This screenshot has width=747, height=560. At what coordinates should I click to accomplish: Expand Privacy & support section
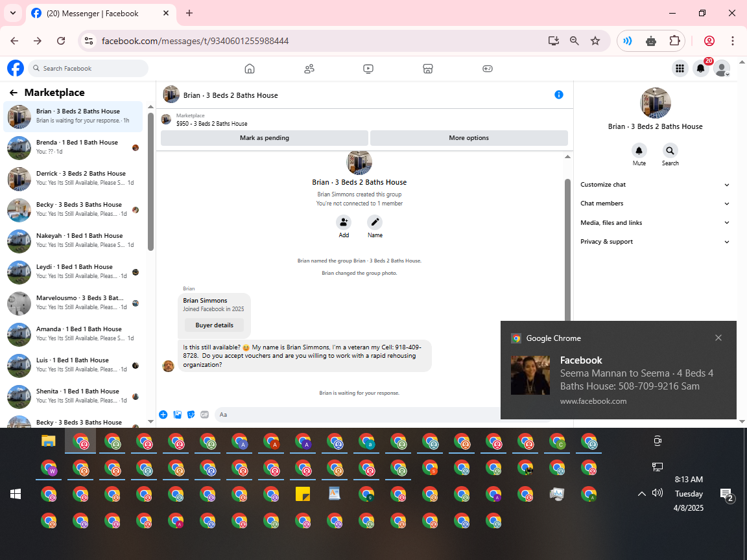coord(654,241)
